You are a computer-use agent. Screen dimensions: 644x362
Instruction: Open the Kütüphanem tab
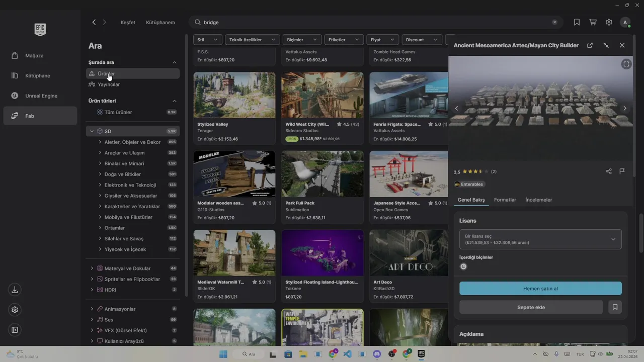[160, 23]
